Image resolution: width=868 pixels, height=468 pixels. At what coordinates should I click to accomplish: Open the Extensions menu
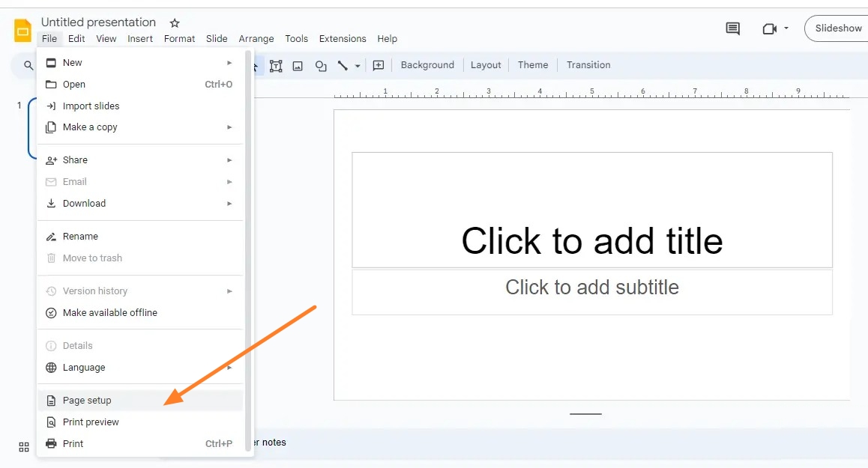(x=342, y=38)
